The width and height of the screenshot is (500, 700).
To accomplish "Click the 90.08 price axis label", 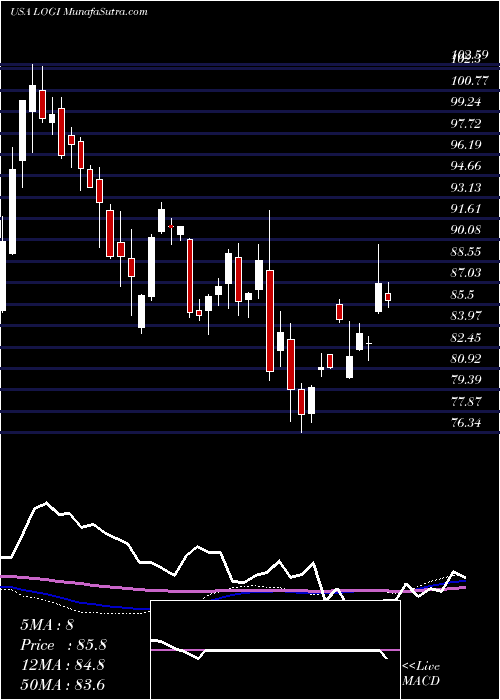I will pyautogui.click(x=466, y=230).
